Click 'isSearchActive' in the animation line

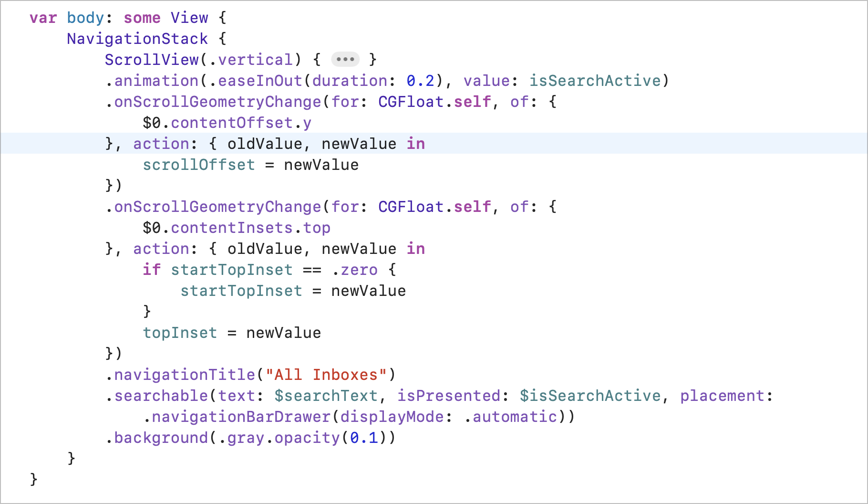[x=595, y=81]
